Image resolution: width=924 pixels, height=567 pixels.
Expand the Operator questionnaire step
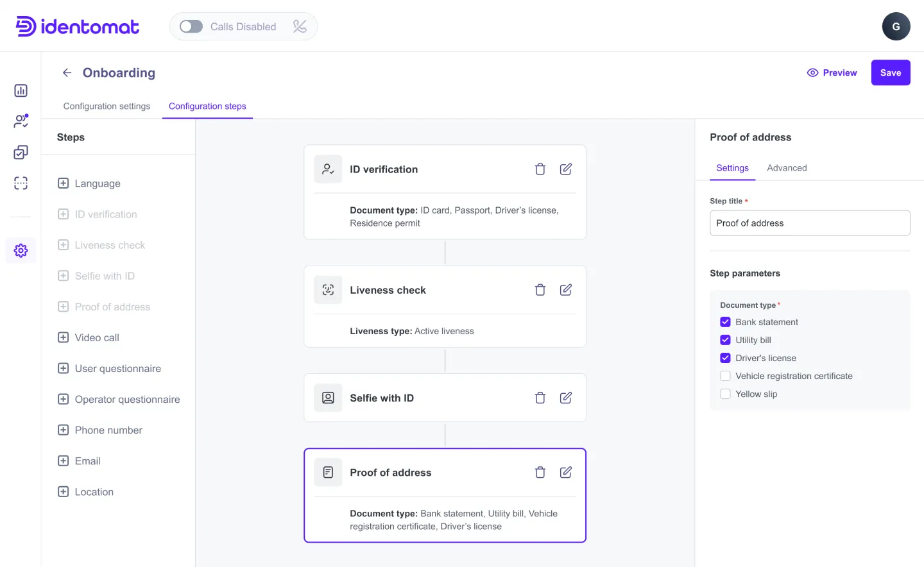pos(63,399)
